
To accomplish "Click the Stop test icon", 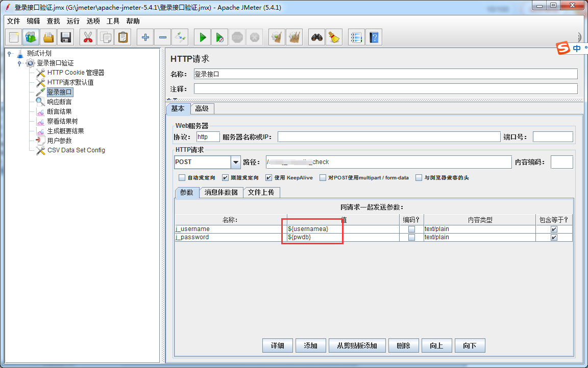I will (237, 37).
